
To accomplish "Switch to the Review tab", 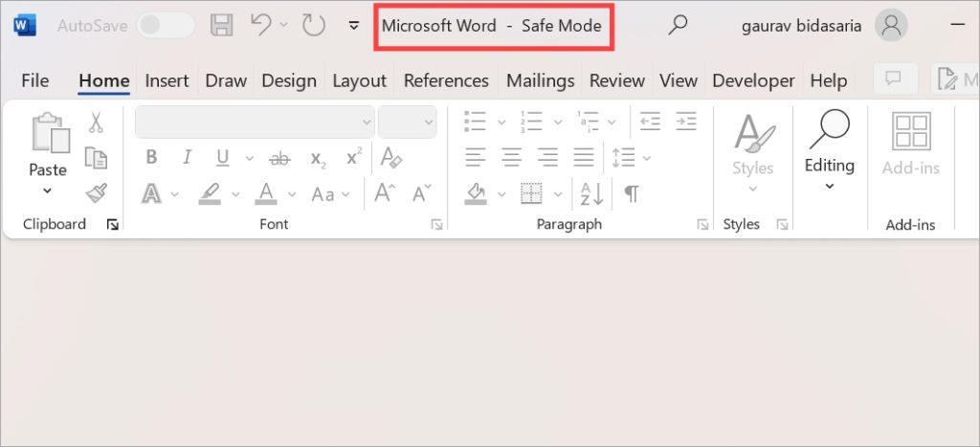I will [617, 80].
